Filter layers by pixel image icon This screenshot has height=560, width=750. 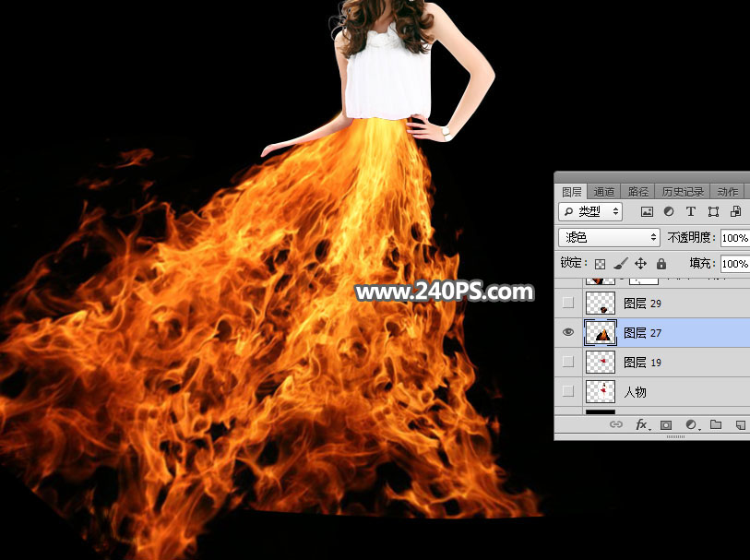647,211
